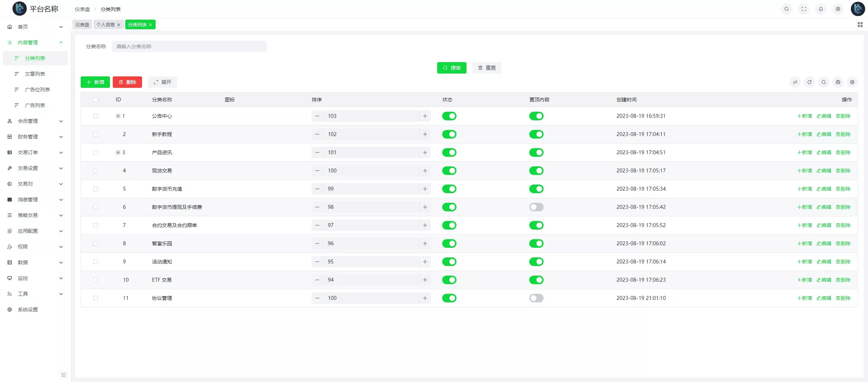Screen dimensions: 868x382
Task: Expand the 公告中心 row tree node
Action: pos(118,116)
